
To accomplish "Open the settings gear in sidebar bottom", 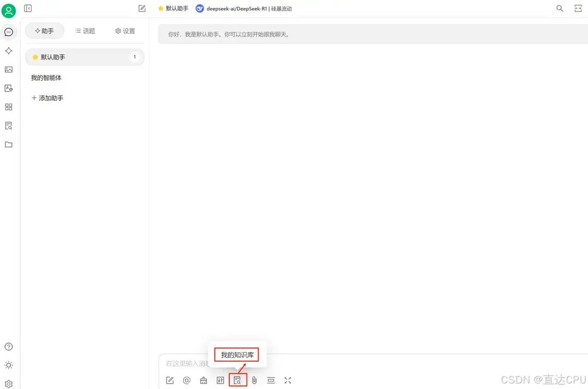I will pyautogui.click(x=9, y=384).
